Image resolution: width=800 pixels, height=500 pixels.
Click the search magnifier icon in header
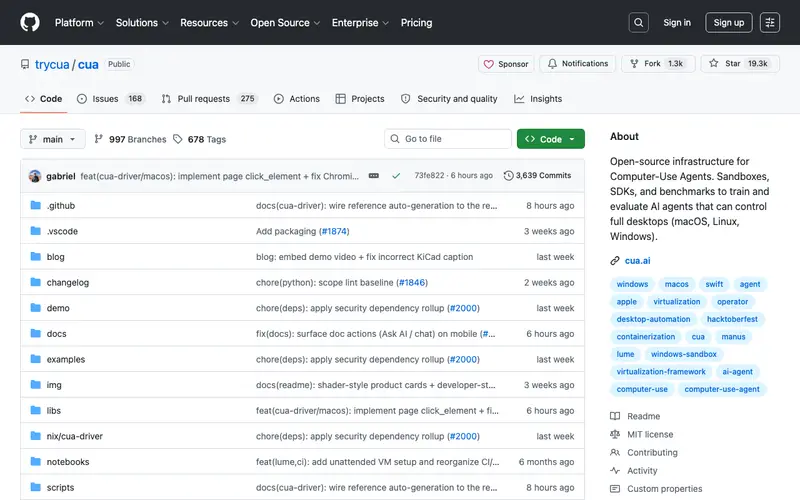638,22
